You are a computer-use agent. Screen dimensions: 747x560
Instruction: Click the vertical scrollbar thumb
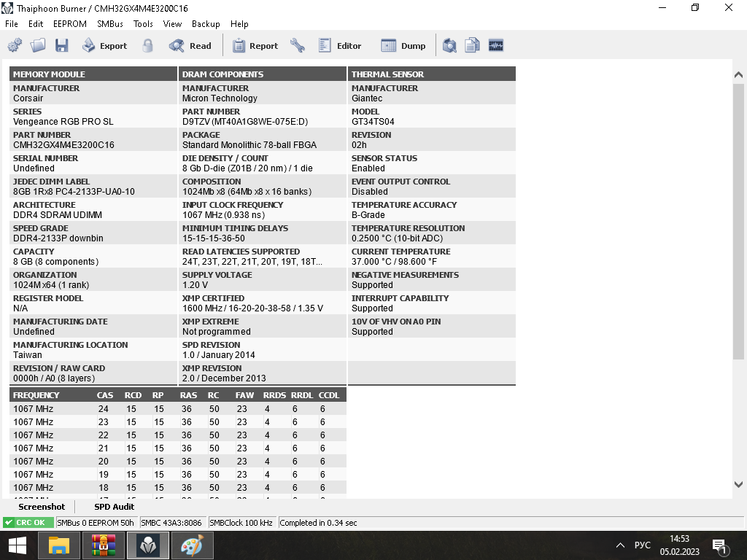tap(738, 222)
